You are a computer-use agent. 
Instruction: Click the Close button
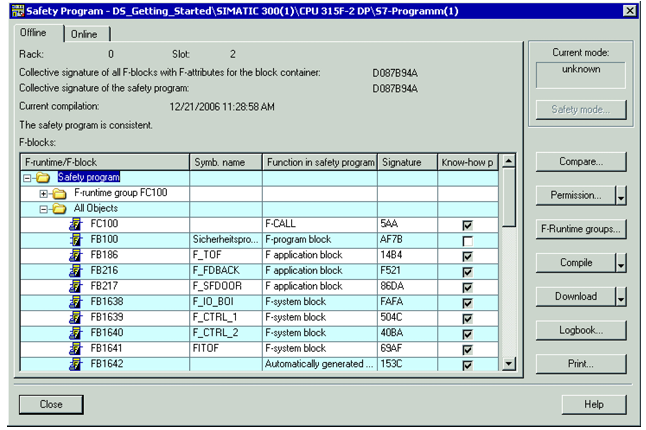(x=51, y=404)
